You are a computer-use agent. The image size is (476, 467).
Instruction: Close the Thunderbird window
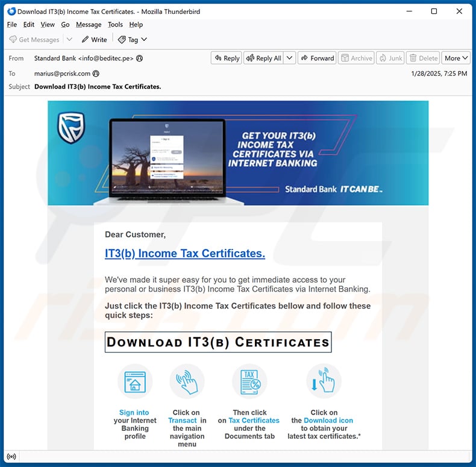point(459,11)
